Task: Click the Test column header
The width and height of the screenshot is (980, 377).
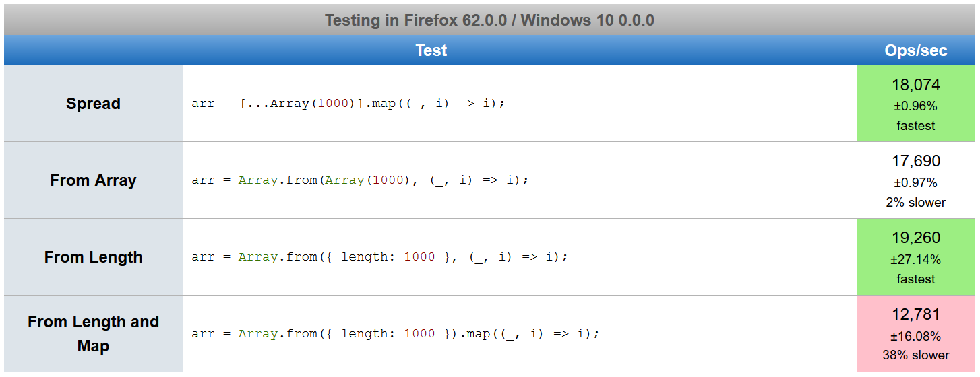Action: 431,50
